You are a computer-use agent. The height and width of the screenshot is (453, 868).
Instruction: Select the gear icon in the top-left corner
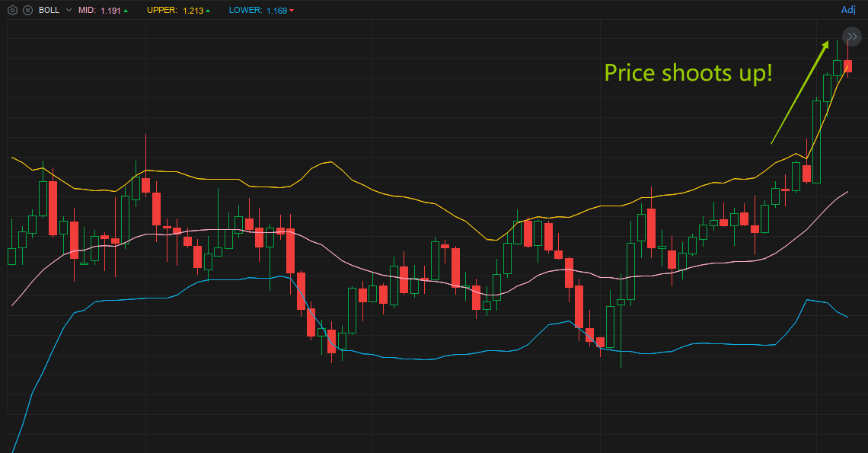(12, 11)
